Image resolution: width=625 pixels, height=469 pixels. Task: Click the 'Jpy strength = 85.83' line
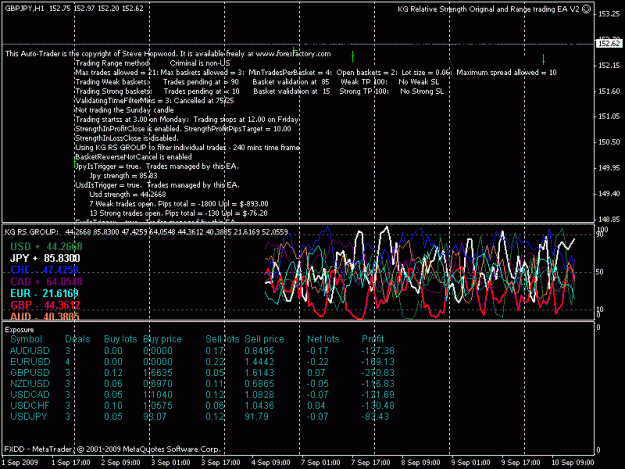pyautogui.click(x=123, y=176)
